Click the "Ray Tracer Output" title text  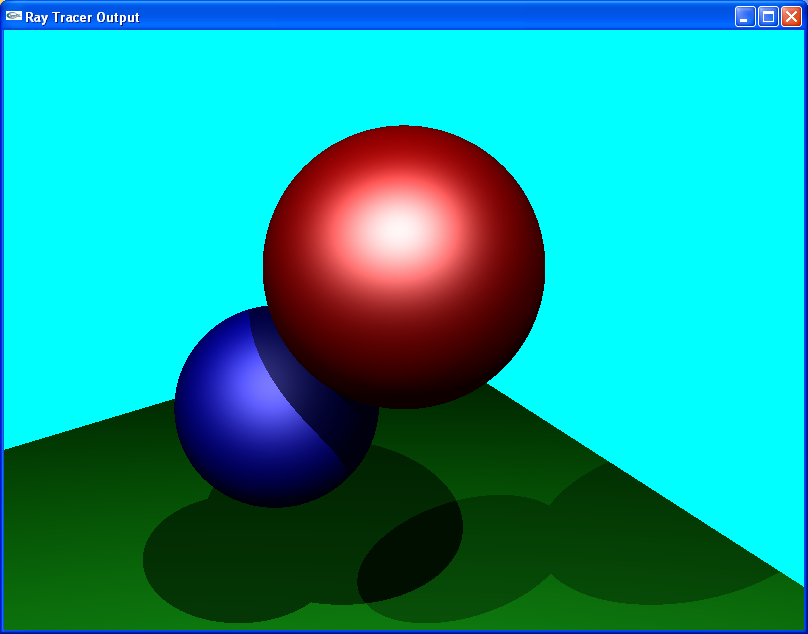point(82,18)
